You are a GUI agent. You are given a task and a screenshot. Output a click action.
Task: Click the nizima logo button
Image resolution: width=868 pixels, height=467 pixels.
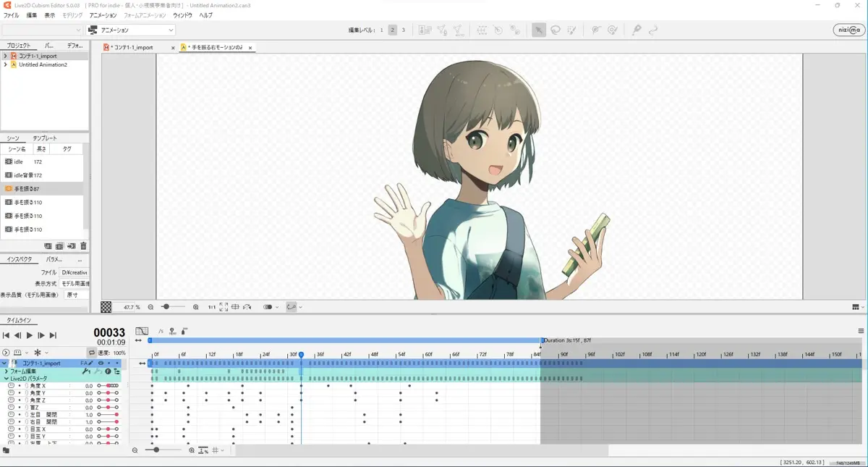[x=848, y=30]
